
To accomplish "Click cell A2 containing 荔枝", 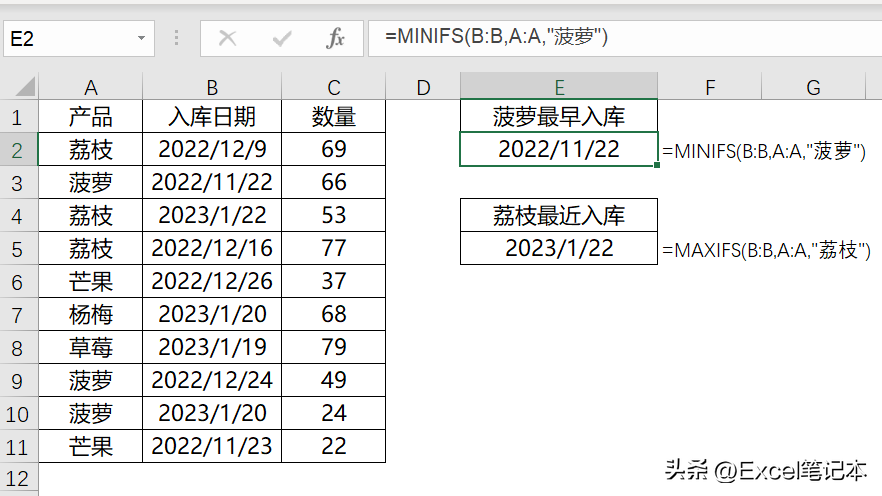I will (91, 149).
